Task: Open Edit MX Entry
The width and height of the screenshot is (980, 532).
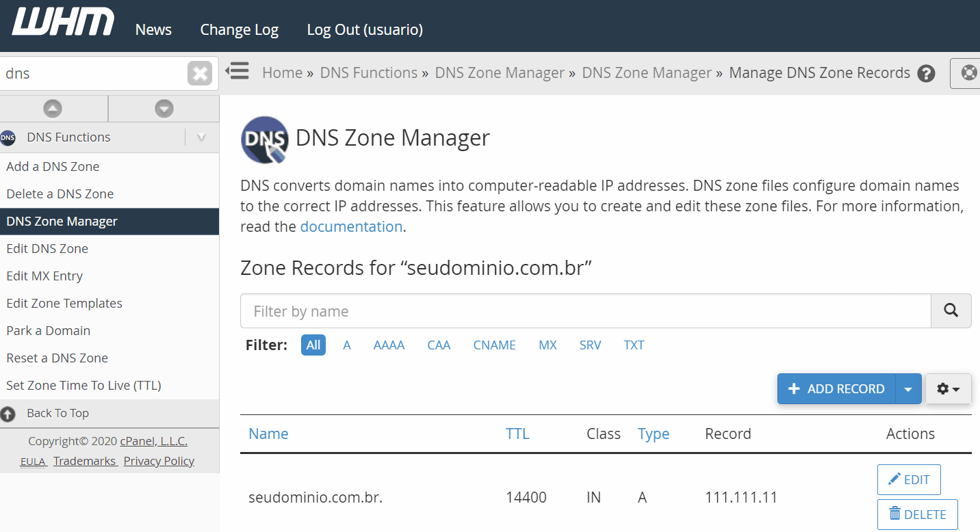Action: click(x=44, y=276)
